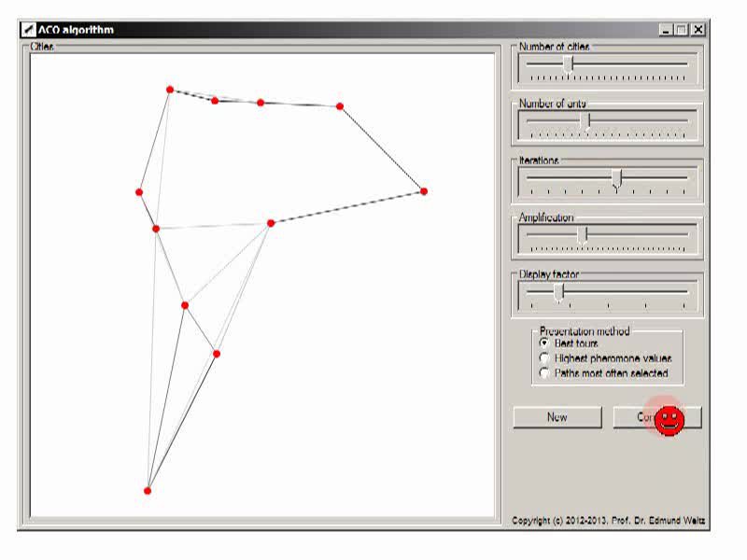Click the Number of ants label
The height and width of the screenshot is (560, 747).
552,104
